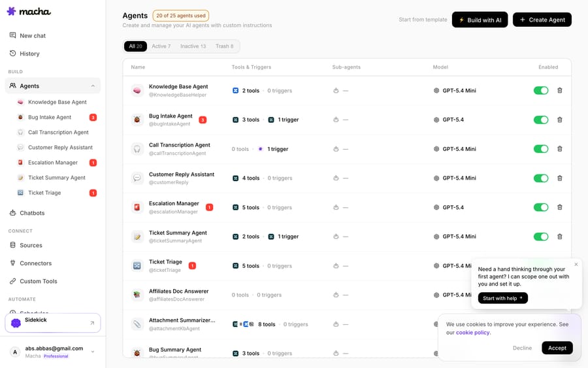Click Knowledge Base Agent brain avatar in table
The height and width of the screenshot is (368, 588).
(x=137, y=90)
